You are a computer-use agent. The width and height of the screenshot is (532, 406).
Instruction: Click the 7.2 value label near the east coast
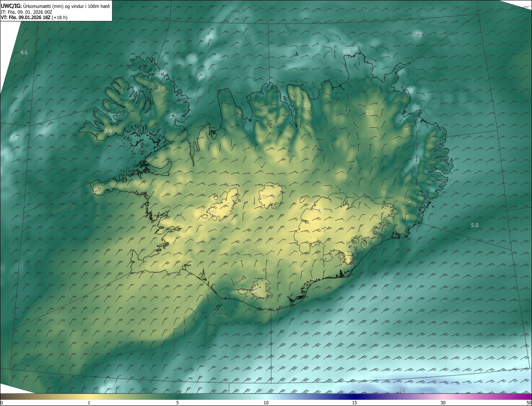416,161
